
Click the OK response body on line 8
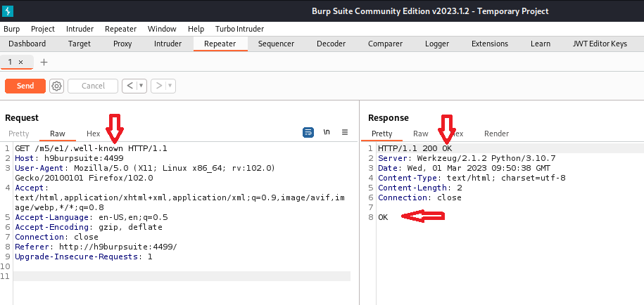[x=383, y=217]
